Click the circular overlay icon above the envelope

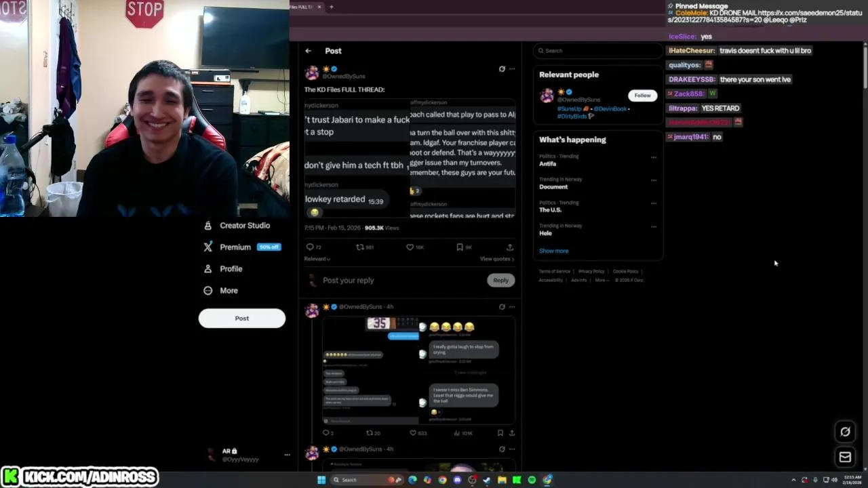click(845, 432)
